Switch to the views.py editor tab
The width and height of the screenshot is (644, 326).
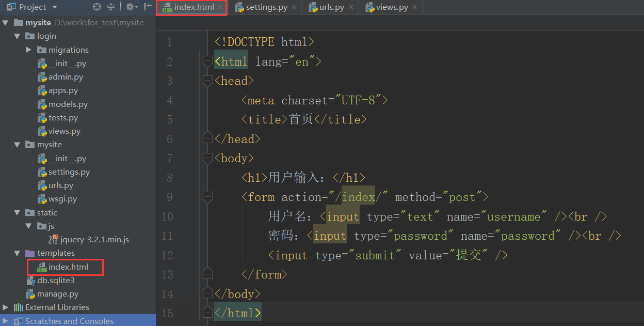click(392, 7)
